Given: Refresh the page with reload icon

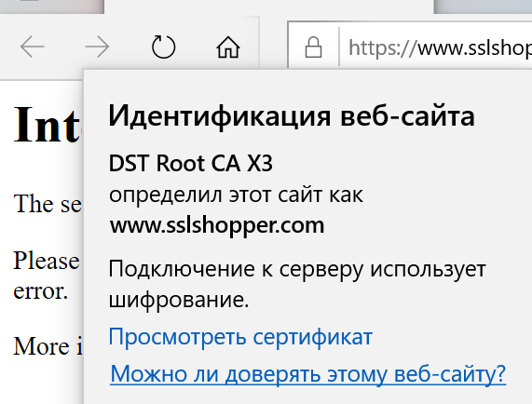Looking at the screenshot, I should click(x=163, y=47).
